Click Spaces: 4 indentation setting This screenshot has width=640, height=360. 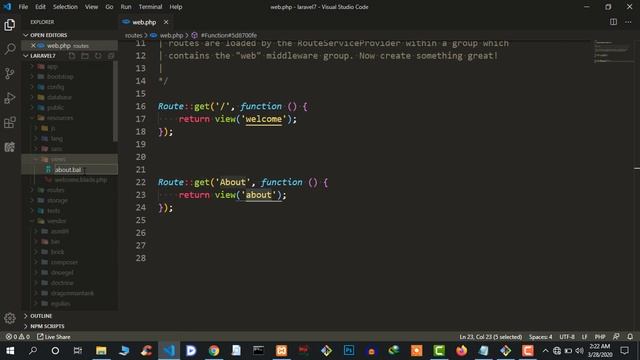point(540,337)
